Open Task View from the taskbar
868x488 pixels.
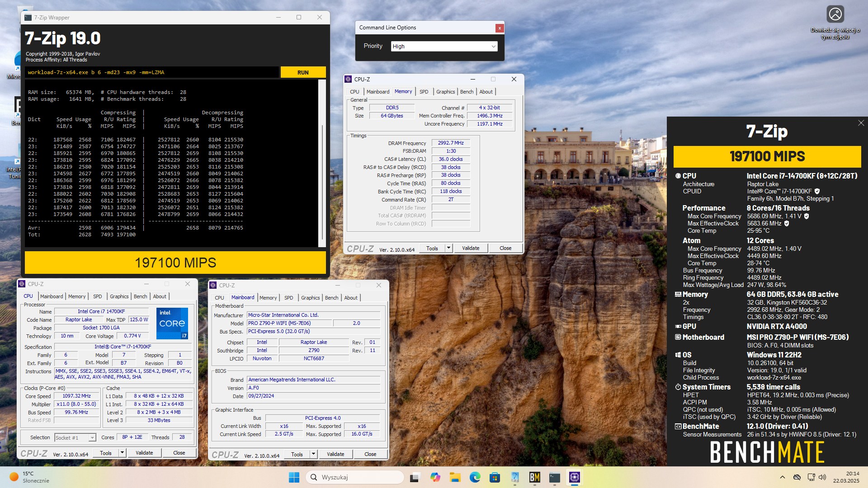(x=415, y=477)
